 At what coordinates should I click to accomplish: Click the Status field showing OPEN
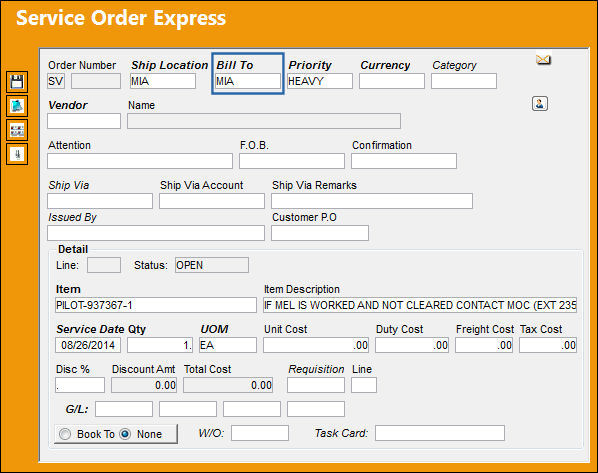click(x=212, y=265)
